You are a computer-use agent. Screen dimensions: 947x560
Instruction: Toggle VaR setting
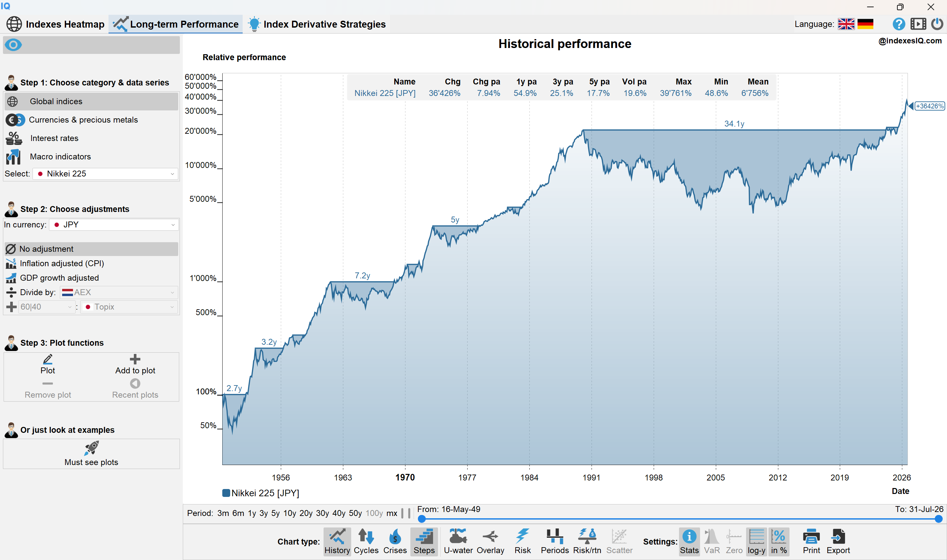(712, 542)
